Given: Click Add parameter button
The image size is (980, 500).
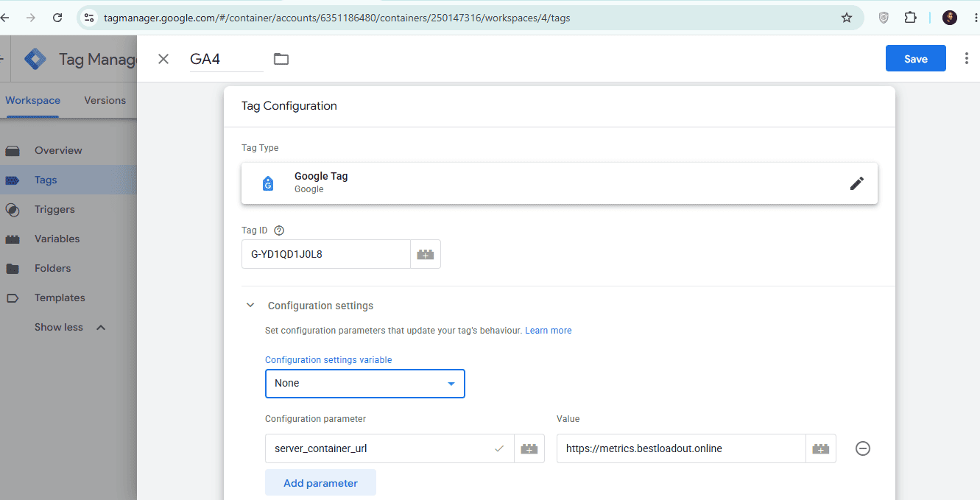Looking at the screenshot, I should click(320, 483).
